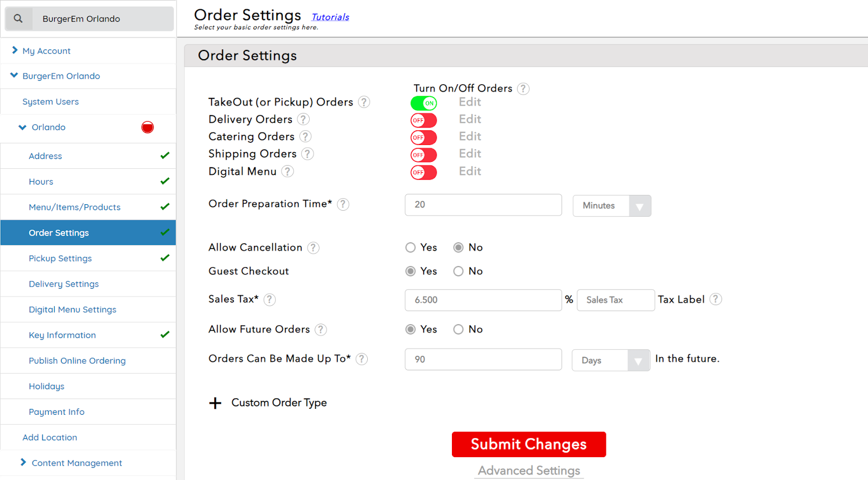Click the red stop icon beside Orlando
868x480 pixels.
tap(148, 127)
